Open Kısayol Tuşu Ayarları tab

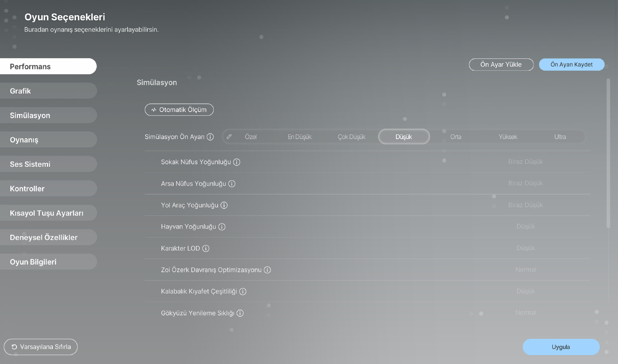click(x=48, y=213)
